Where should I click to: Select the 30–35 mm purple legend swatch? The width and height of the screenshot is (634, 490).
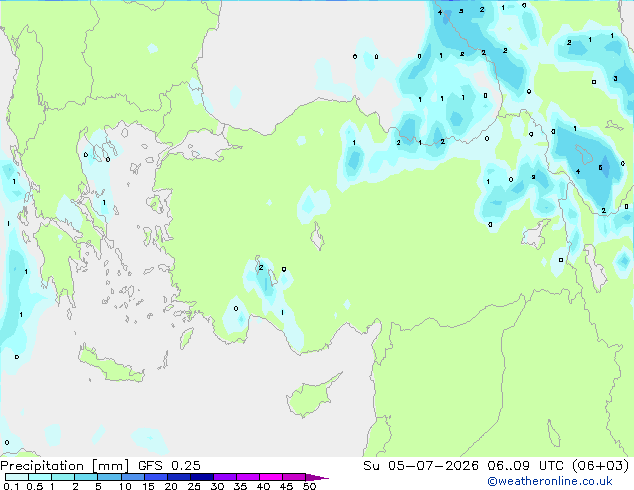[x=224, y=477]
